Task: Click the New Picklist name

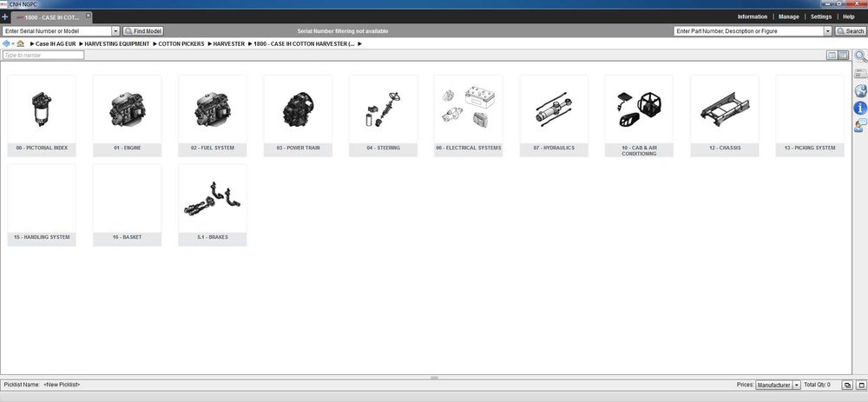Action: coord(62,385)
